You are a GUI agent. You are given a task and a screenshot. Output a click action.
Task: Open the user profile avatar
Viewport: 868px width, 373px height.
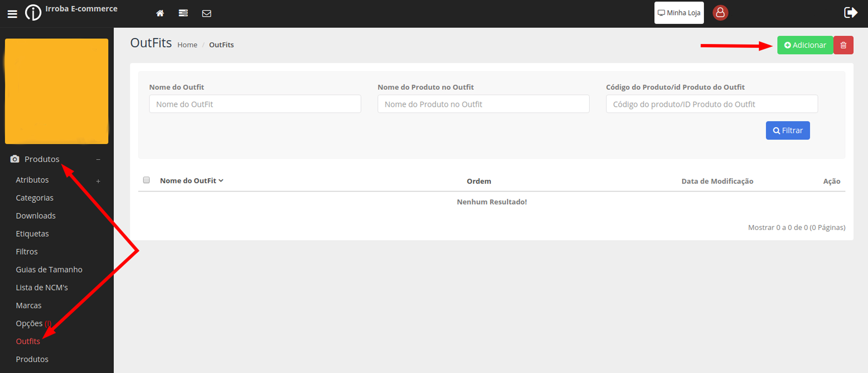(x=720, y=13)
